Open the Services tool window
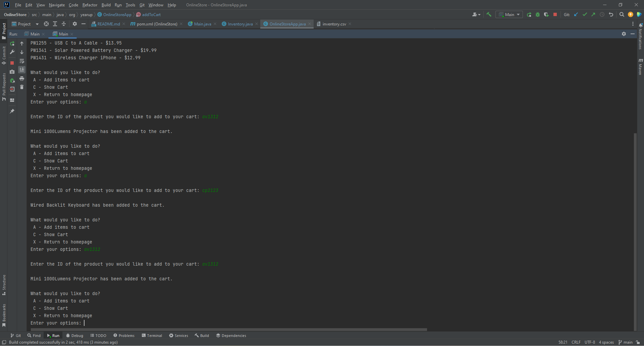Screen dimensions: 644x346 click(178, 335)
